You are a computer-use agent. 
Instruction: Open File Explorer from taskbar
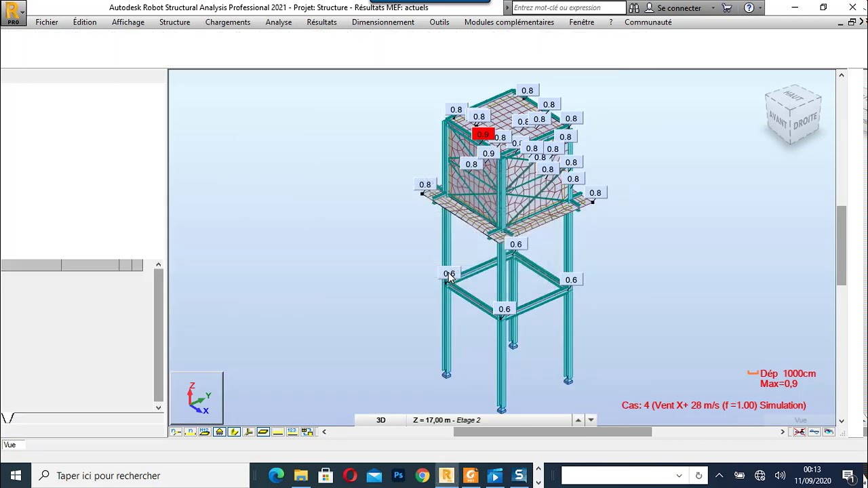point(300,476)
